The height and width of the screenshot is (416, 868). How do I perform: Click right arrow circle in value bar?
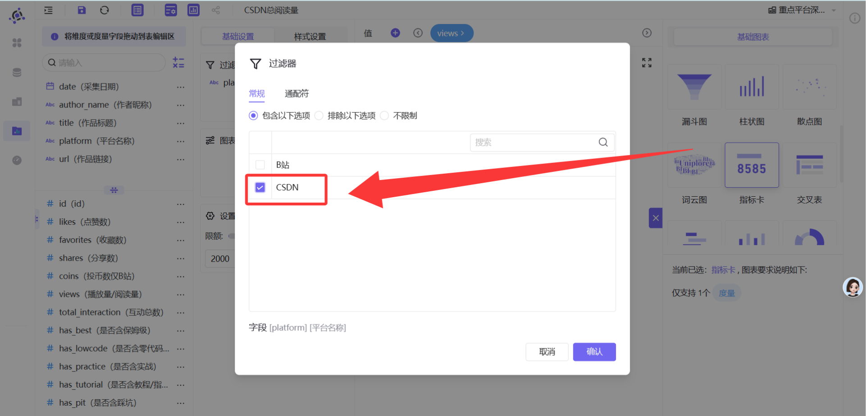coord(647,32)
